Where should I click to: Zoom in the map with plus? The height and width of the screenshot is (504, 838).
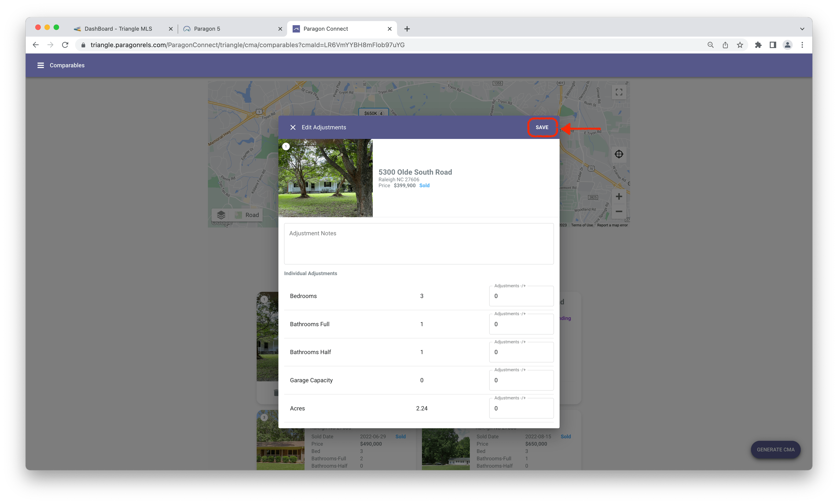point(619,197)
